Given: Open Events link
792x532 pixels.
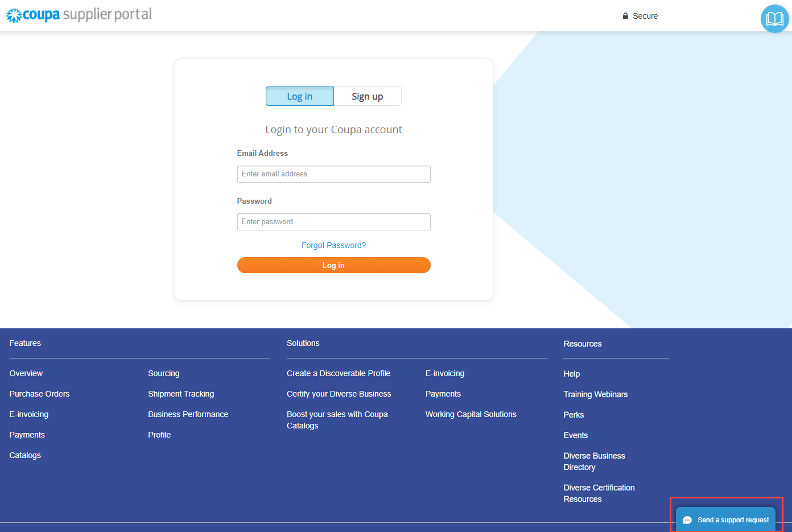Looking at the screenshot, I should click(576, 435).
